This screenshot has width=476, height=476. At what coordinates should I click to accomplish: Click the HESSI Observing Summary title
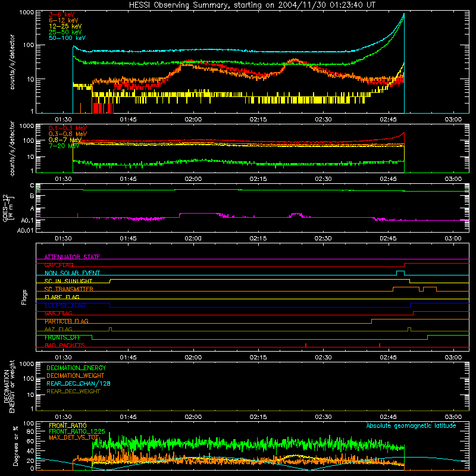point(252,5)
